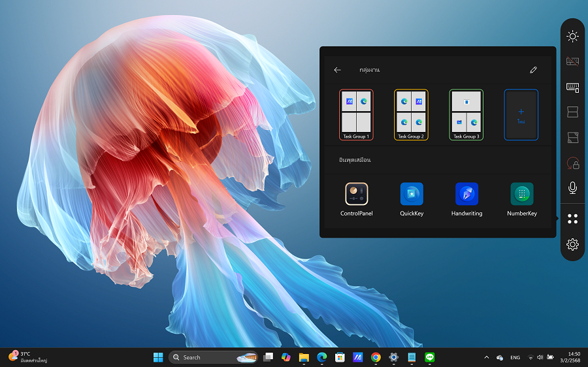The height and width of the screenshot is (367, 588).
Task: Open the Handwriting input app
Action: click(x=466, y=194)
